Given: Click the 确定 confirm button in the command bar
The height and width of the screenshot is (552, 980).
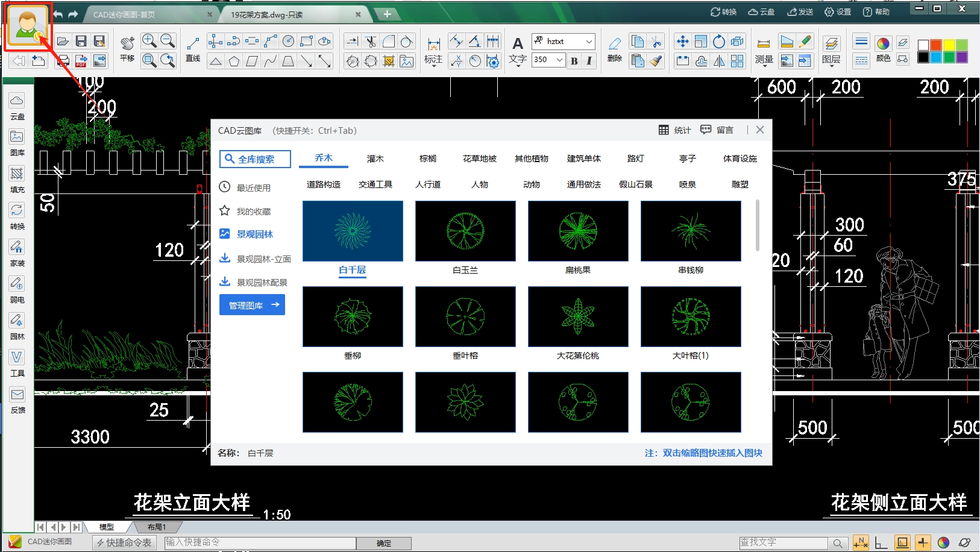Looking at the screenshot, I should click(384, 543).
